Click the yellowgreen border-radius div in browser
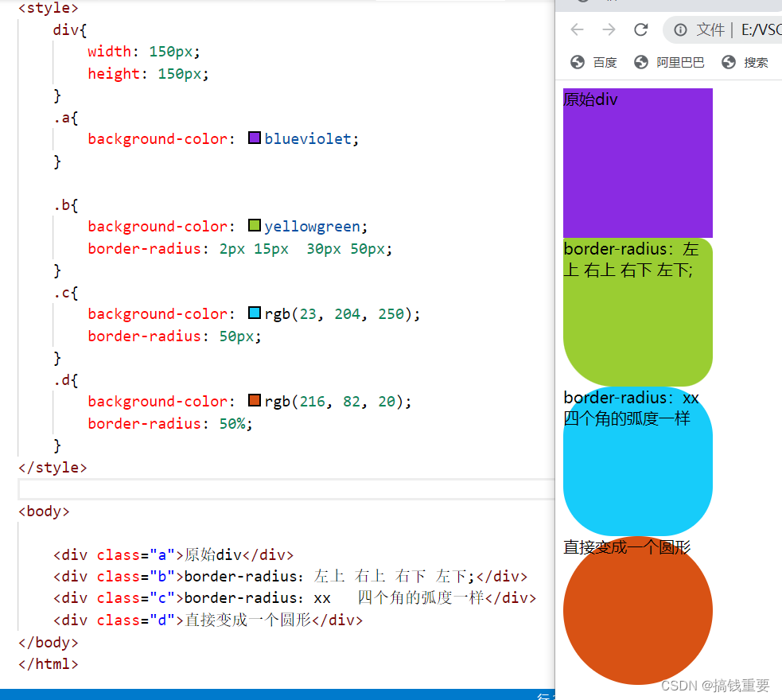The image size is (782, 700). tap(638, 312)
